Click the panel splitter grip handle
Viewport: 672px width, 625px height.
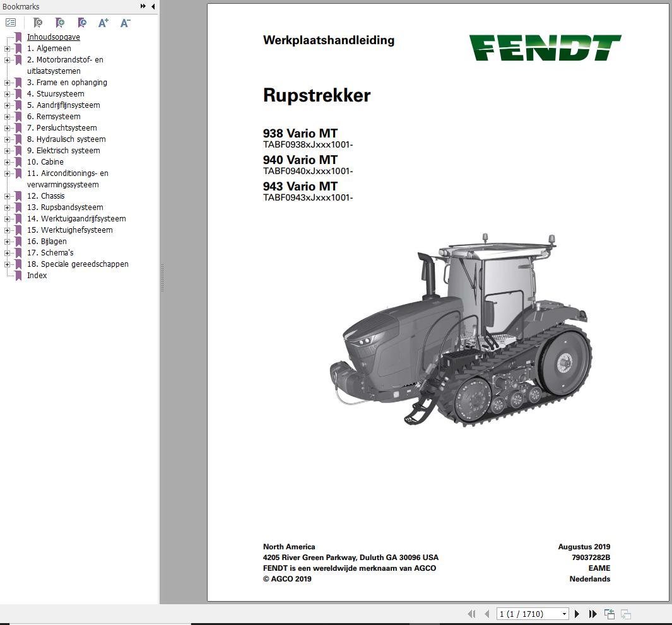(x=162, y=277)
